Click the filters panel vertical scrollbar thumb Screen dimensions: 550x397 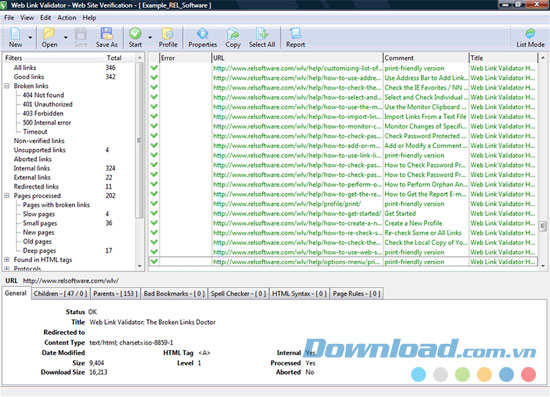[x=139, y=140]
